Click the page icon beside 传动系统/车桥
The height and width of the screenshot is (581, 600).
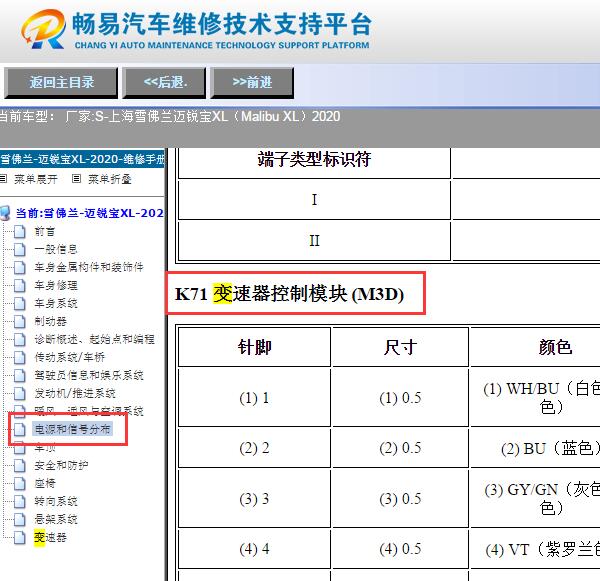(x=20, y=357)
